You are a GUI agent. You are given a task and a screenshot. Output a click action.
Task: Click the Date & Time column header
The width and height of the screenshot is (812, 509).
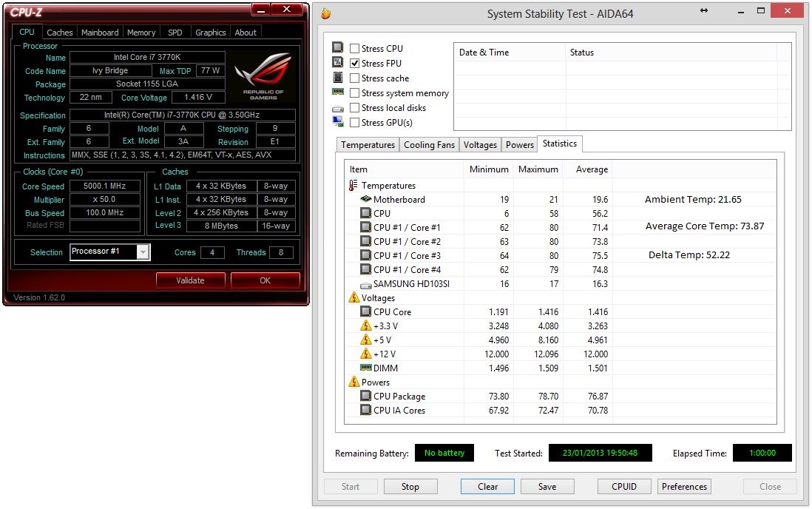pyautogui.click(x=510, y=53)
